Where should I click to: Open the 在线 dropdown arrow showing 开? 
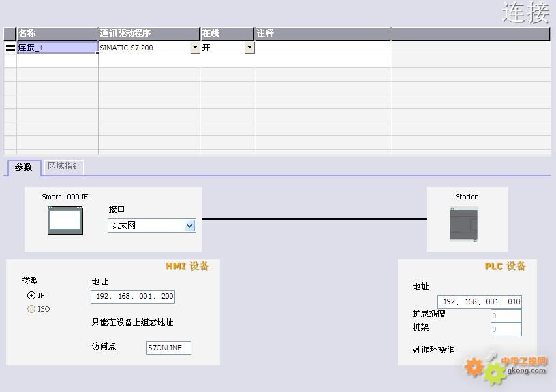[x=249, y=47]
